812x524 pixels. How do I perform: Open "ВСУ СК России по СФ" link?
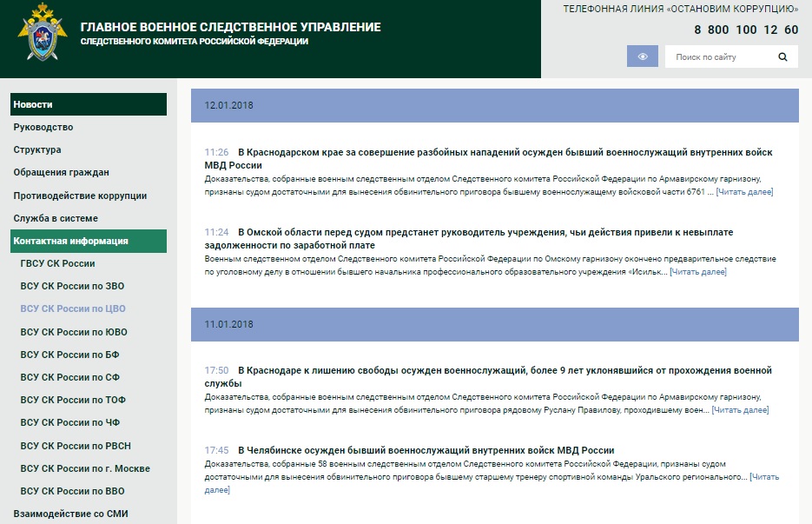click(x=70, y=377)
